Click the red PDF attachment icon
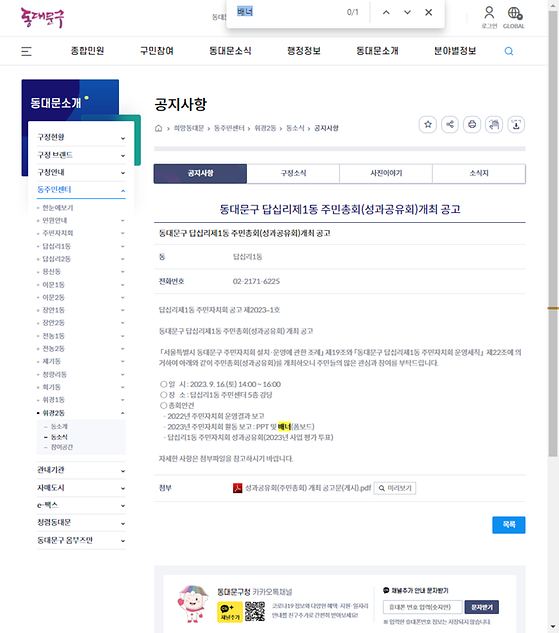Viewport: 559px width, 633px height. tap(237, 488)
